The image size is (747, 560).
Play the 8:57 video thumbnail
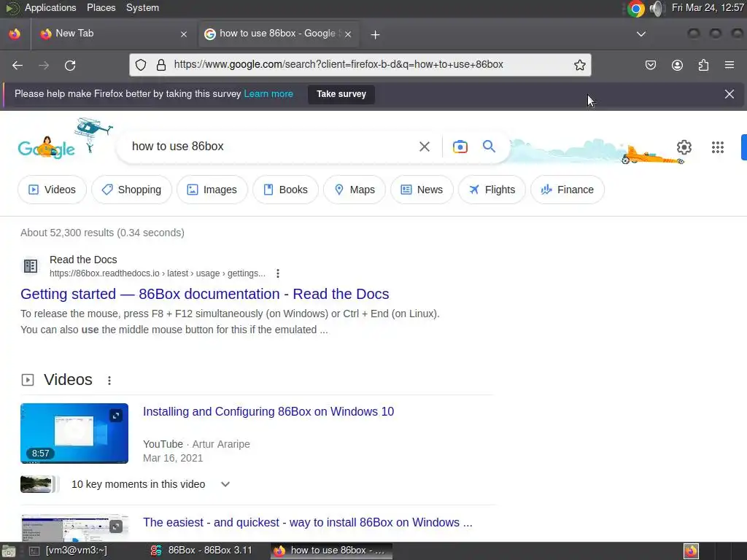pos(74,433)
